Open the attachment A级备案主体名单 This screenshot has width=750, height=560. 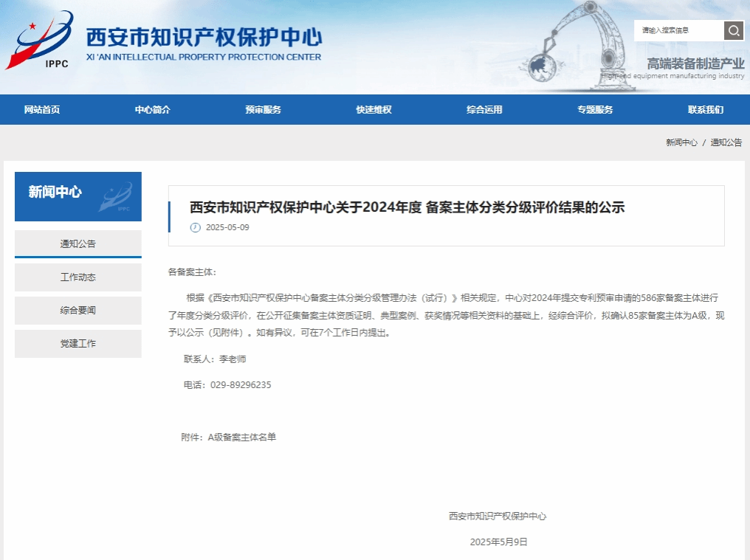(x=241, y=437)
